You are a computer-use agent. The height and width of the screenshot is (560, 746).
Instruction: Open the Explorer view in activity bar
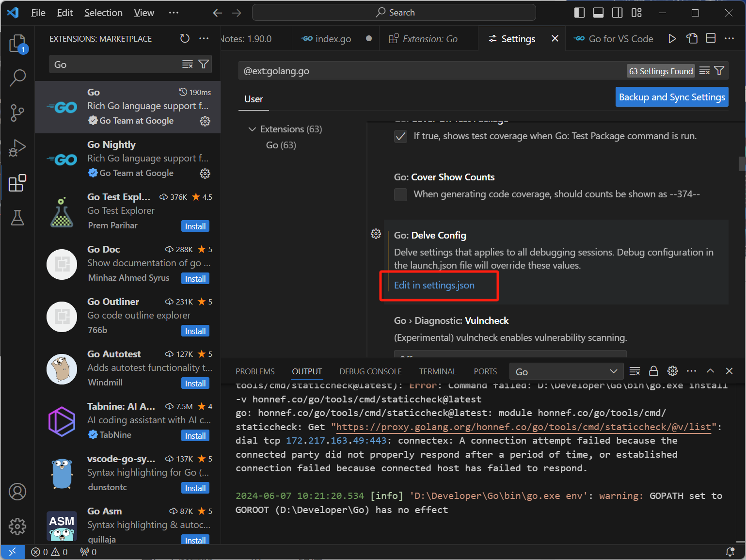click(18, 44)
